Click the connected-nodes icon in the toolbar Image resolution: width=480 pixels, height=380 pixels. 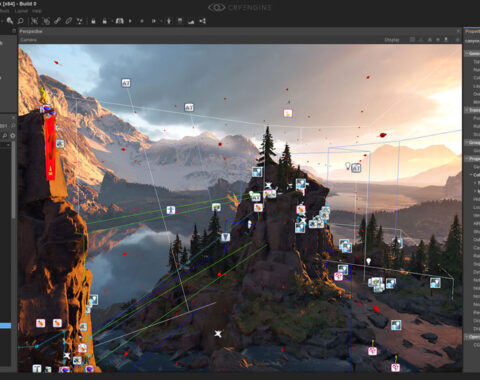pos(80,21)
